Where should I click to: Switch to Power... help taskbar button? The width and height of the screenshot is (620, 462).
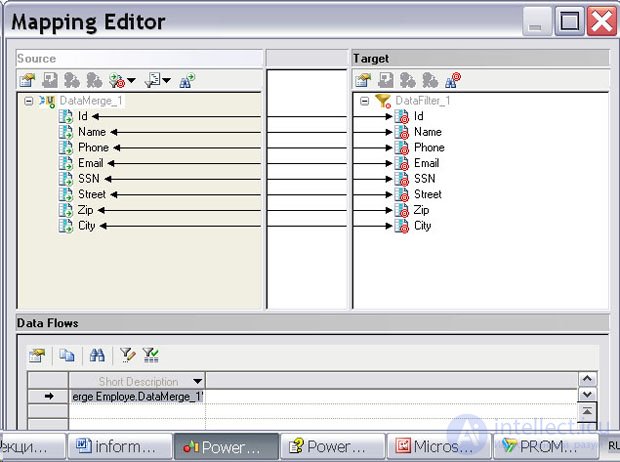[333, 447]
